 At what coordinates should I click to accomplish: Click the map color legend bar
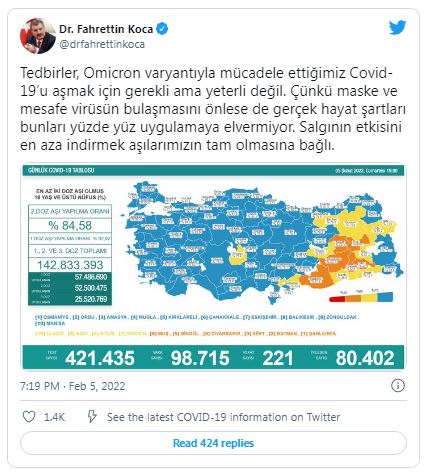point(361,297)
